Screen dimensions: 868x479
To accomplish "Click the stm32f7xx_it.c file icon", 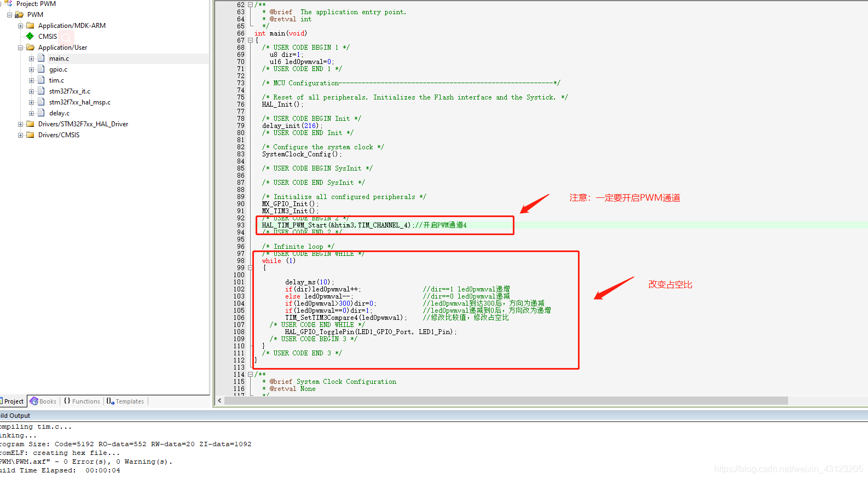I will (41, 91).
